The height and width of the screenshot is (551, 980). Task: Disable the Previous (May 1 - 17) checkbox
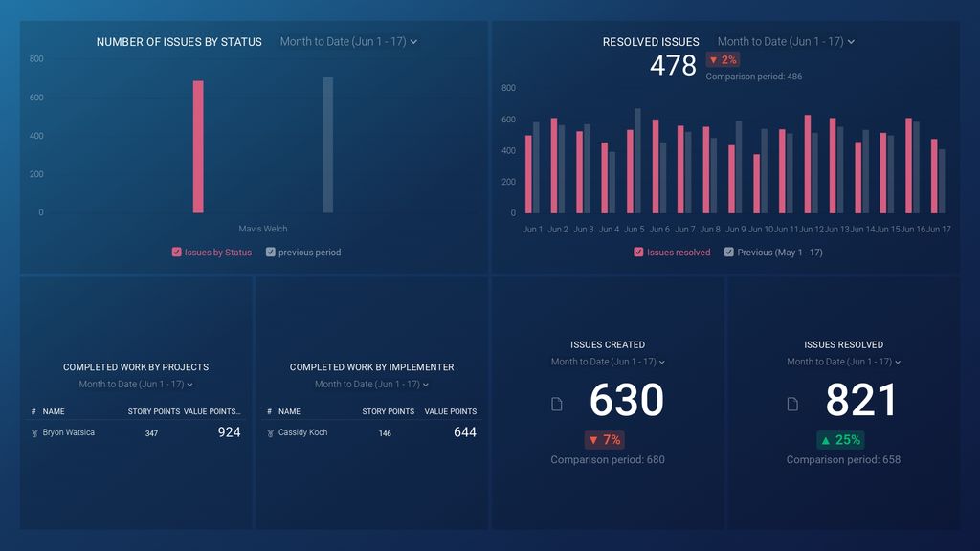tap(728, 252)
